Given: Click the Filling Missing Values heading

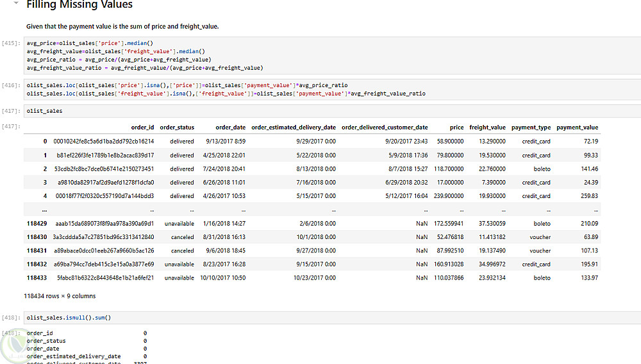Looking at the screenshot, I should (79, 5).
